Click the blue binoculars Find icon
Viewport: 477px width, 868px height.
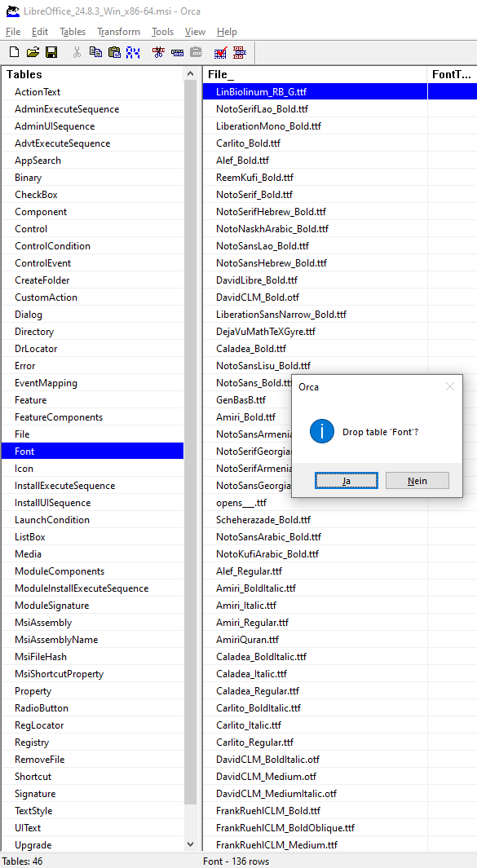click(133, 53)
